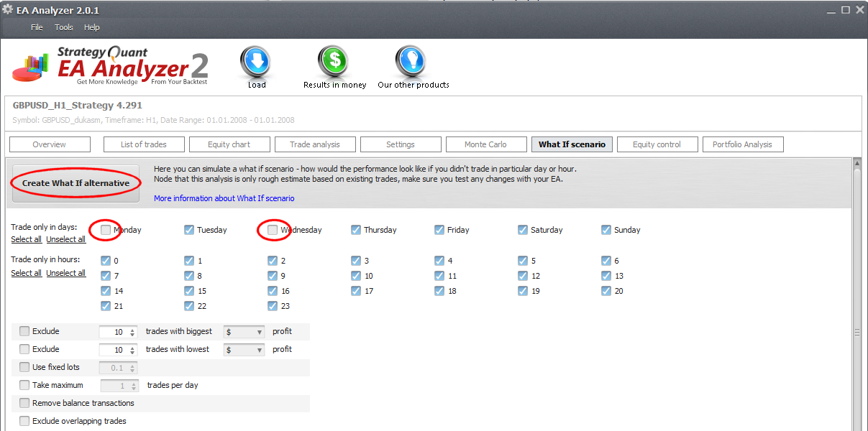Click GBPUSD_H1_Strategy 4.291 title text
Viewport: 868px width, 431px height.
pyautogui.click(x=77, y=105)
